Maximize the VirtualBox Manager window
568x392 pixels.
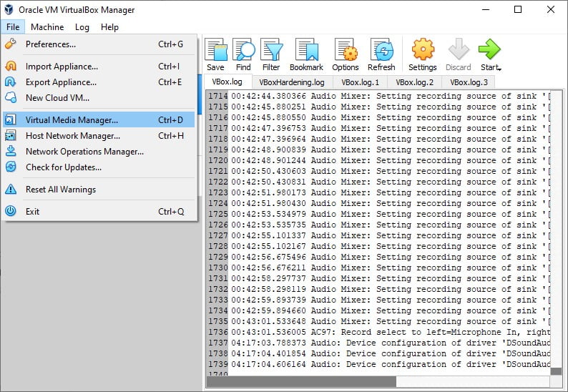point(518,10)
